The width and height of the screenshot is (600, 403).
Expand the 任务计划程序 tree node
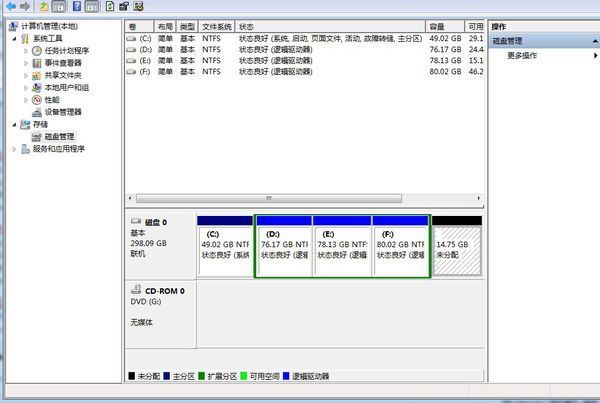(25, 51)
